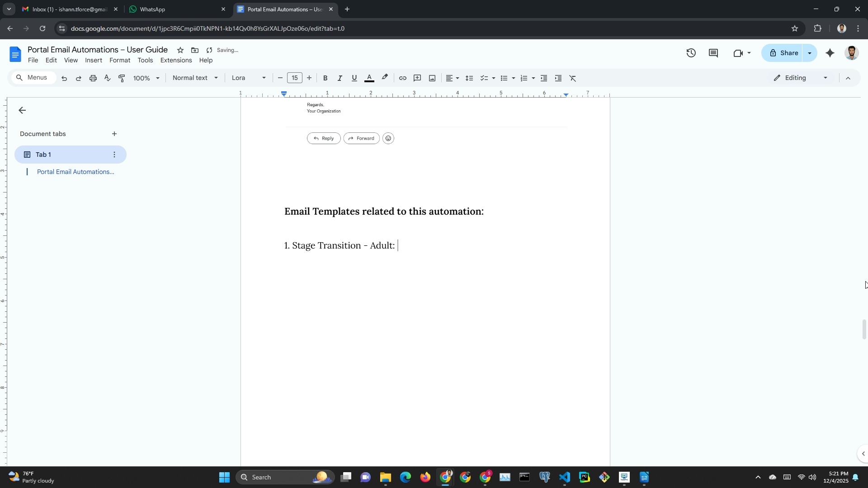
Task: Open the Normal text style dropdown
Action: [195, 78]
